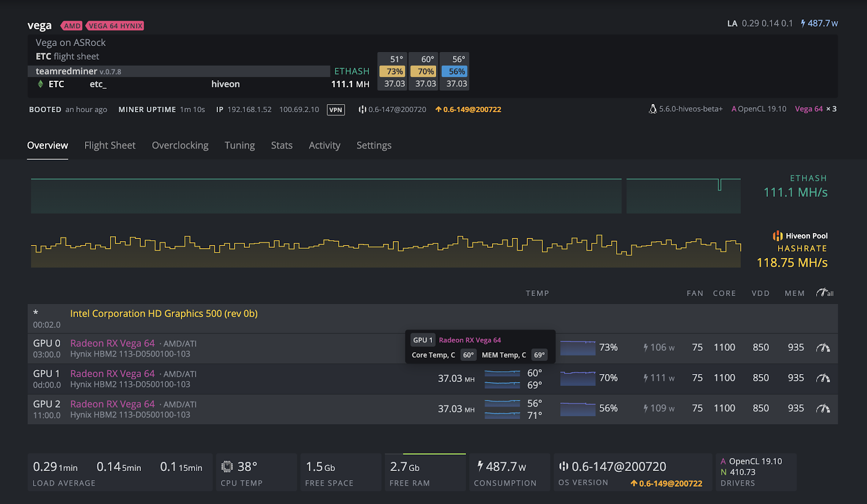Click the IP address 192.168.1.52

point(249,109)
